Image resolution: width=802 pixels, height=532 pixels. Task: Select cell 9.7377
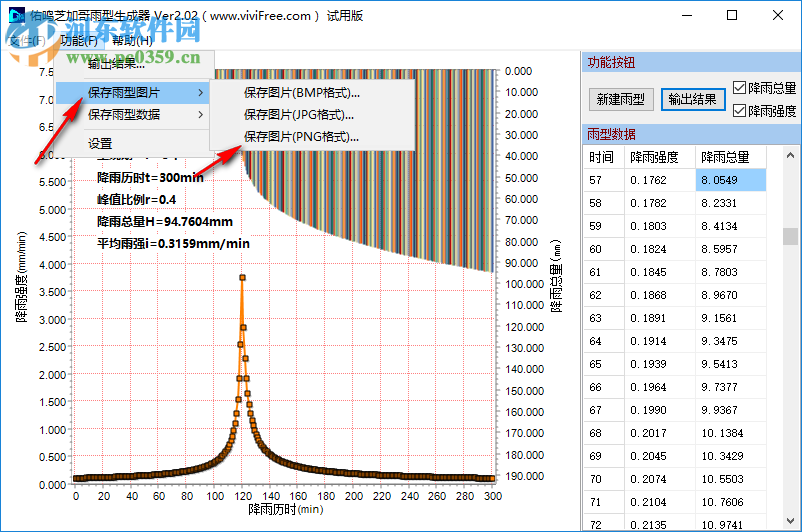730,387
